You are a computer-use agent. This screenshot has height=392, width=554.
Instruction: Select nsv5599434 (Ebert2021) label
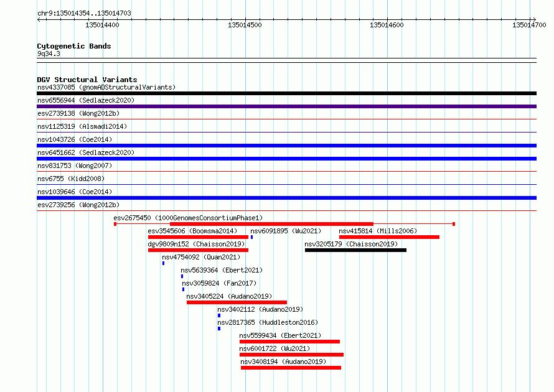point(280,335)
